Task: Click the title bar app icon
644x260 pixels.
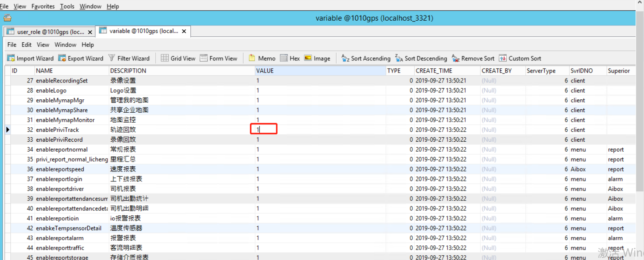Action: [7, 18]
